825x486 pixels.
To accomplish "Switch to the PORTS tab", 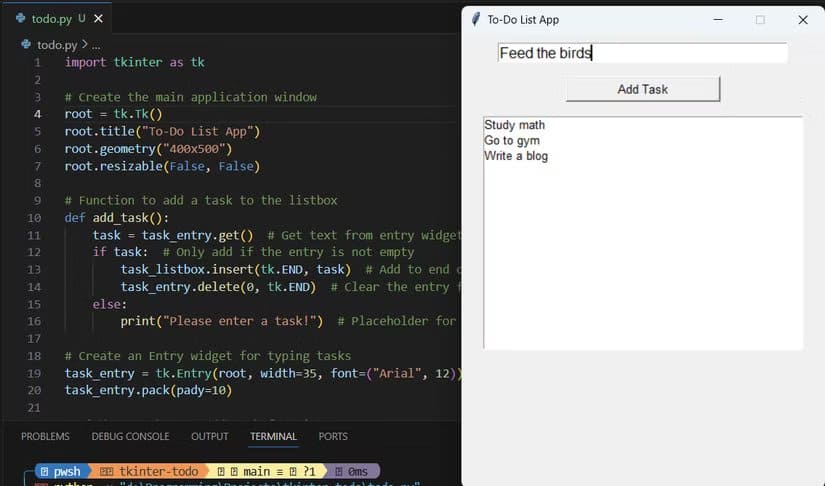I will tap(333, 436).
